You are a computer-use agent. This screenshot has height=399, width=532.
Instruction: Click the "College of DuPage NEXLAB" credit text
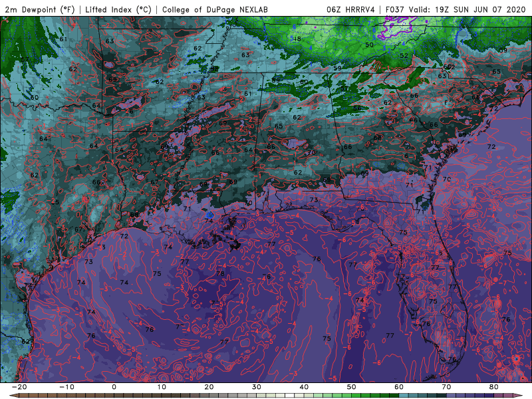pos(215,9)
